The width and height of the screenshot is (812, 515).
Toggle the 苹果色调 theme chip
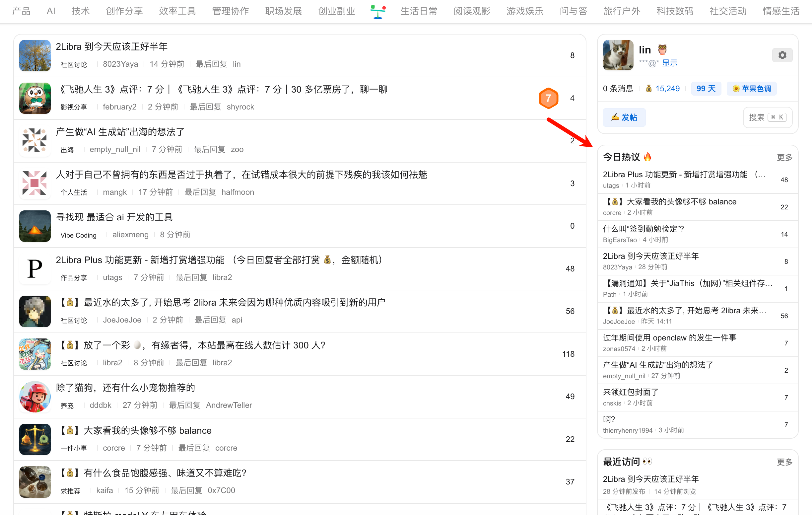tap(751, 89)
